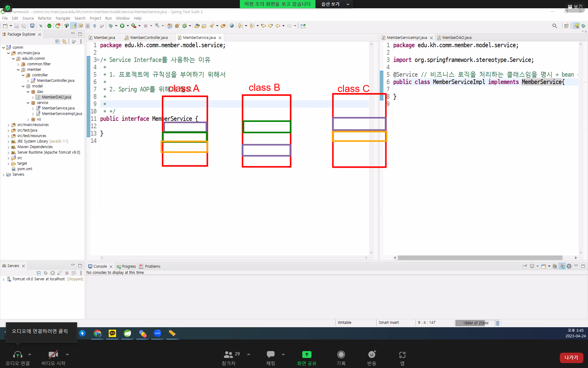This screenshot has height=368, width=588.
Task: Open the Window menu
Action: click(x=123, y=18)
